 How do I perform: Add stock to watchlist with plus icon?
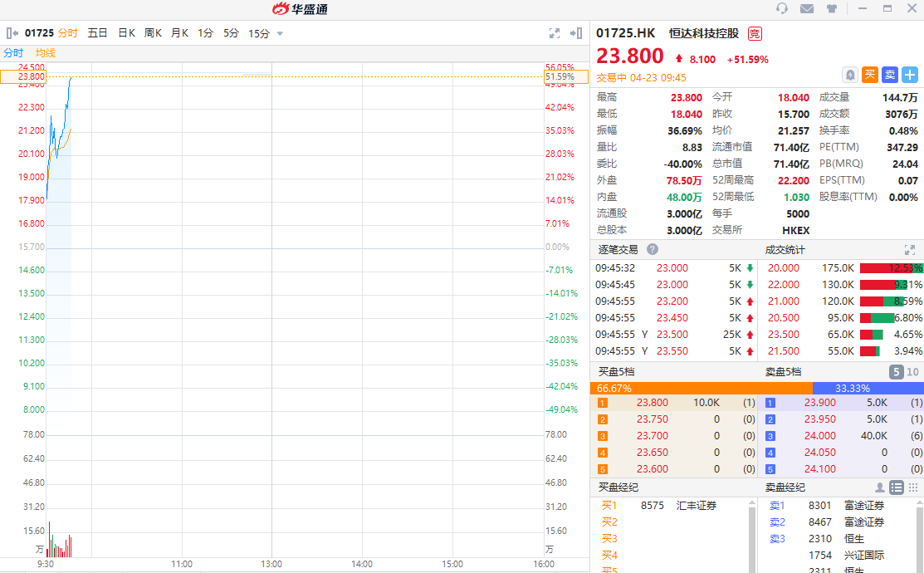coord(910,75)
